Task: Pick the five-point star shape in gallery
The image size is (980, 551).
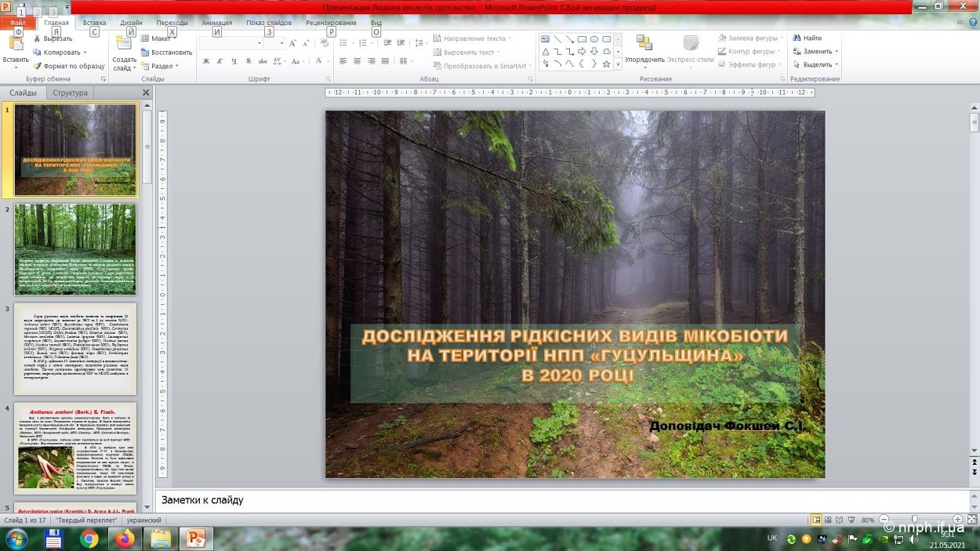Action: (606, 64)
